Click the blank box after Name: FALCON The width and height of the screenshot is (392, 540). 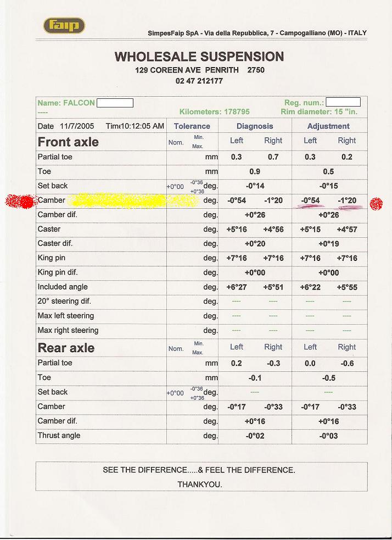[x=115, y=103]
